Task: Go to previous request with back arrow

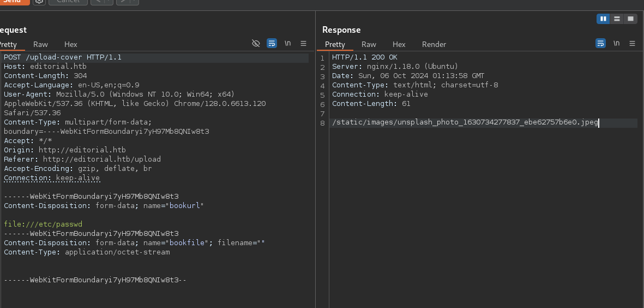Action: click(97, 1)
